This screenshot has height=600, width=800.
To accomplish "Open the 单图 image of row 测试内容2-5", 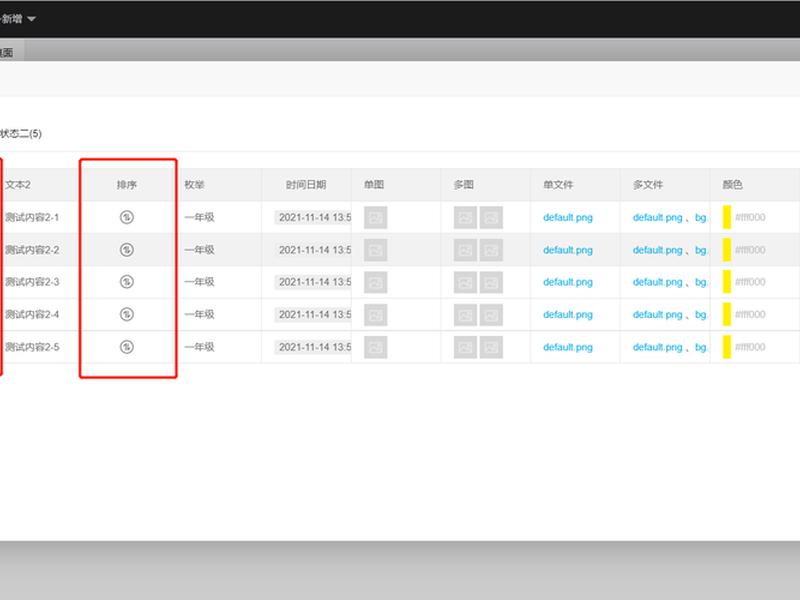I will click(x=376, y=347).
